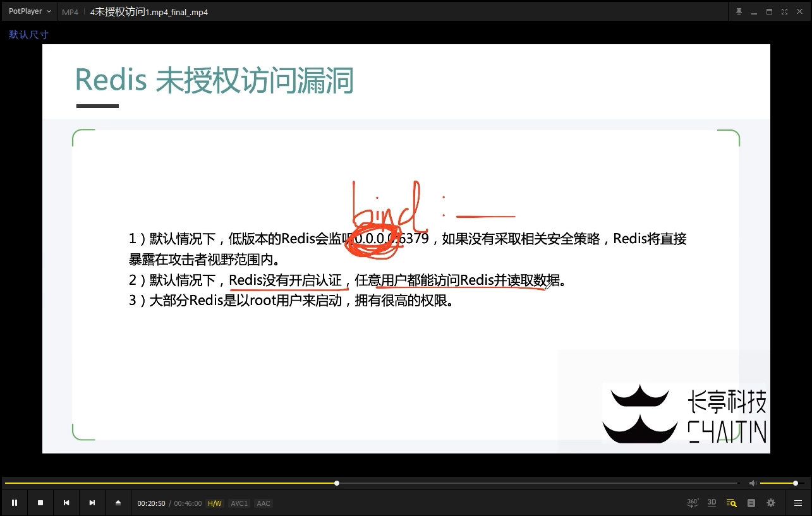Open the subtitle search panel
This screenshot has height=516, width=812.
pos(730,502)
